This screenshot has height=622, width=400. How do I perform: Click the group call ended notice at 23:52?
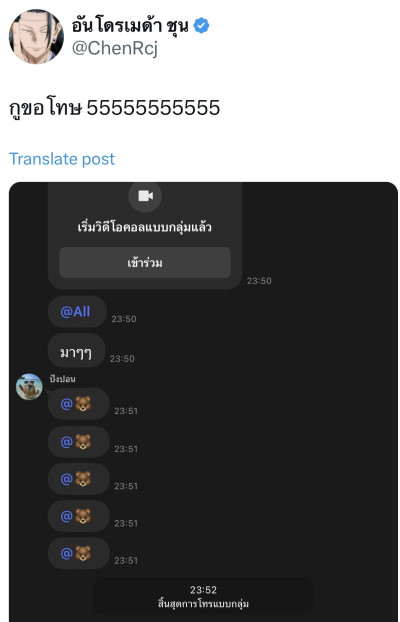pos(203,597)
